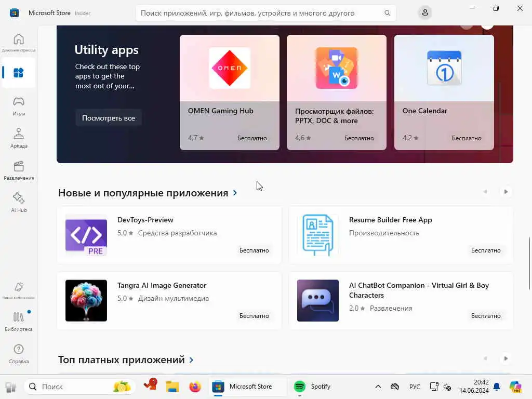Open the Библиотека library
This screenshot has height=399, width=532.
[x=19, y=321]
